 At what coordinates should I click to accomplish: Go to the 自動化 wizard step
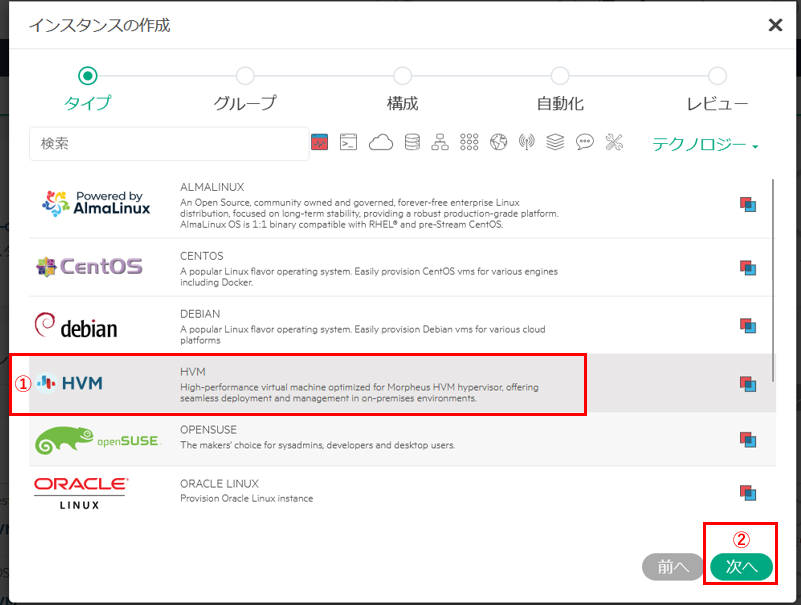[x=560, y=88]
